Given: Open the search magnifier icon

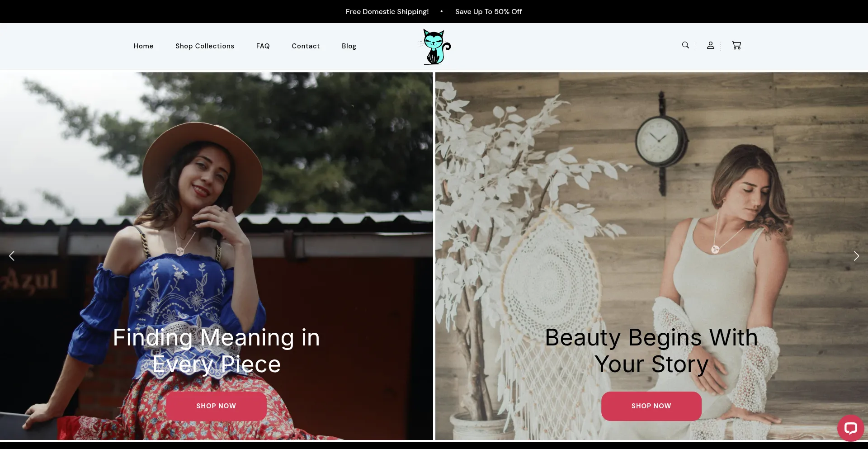Looking at the screenshot, I should click(685, 45).
